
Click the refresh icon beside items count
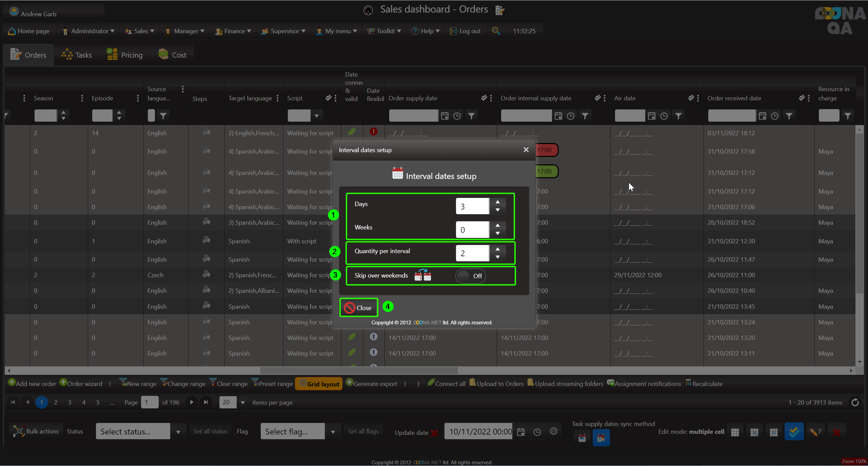(855, 402)
